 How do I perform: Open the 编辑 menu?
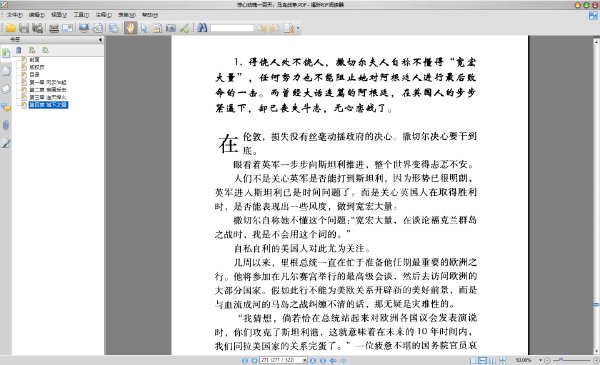pos(37,15)
